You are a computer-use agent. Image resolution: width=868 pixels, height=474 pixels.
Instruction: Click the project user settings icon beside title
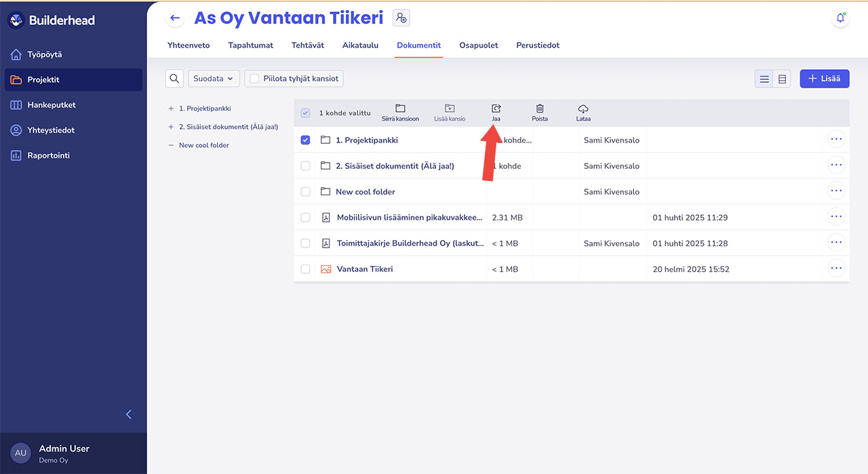pos(401,18)
